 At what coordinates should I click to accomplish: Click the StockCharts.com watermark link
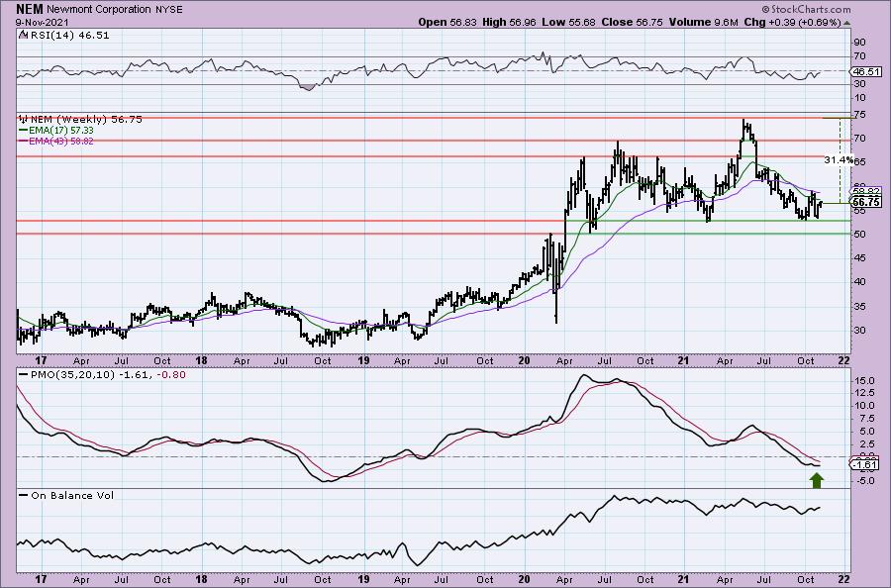coord(806,9)
